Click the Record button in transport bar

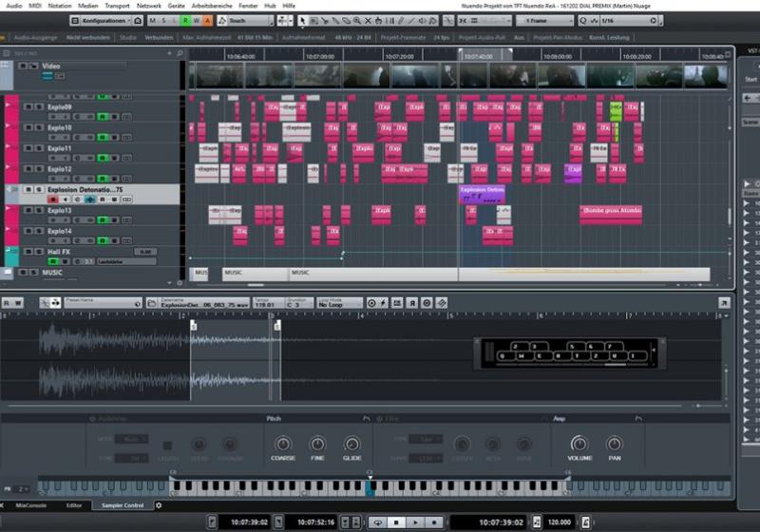[x=433, y=522]
